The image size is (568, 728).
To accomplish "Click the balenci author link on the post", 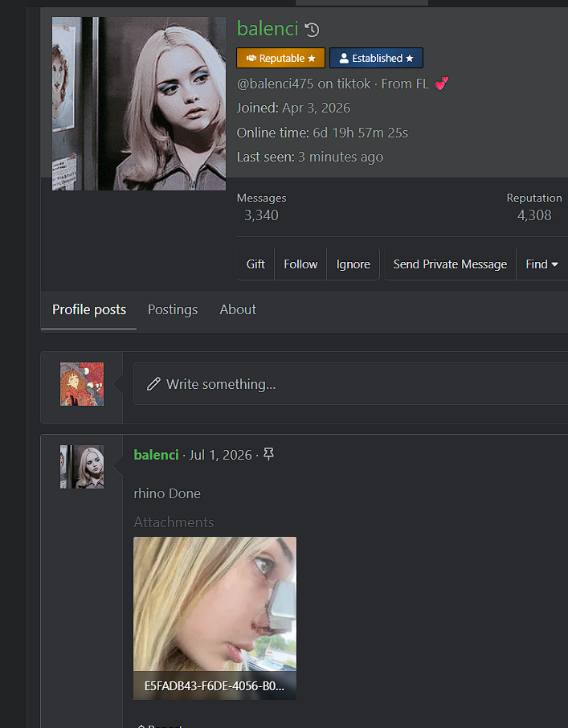I will [x=156, y=455].
